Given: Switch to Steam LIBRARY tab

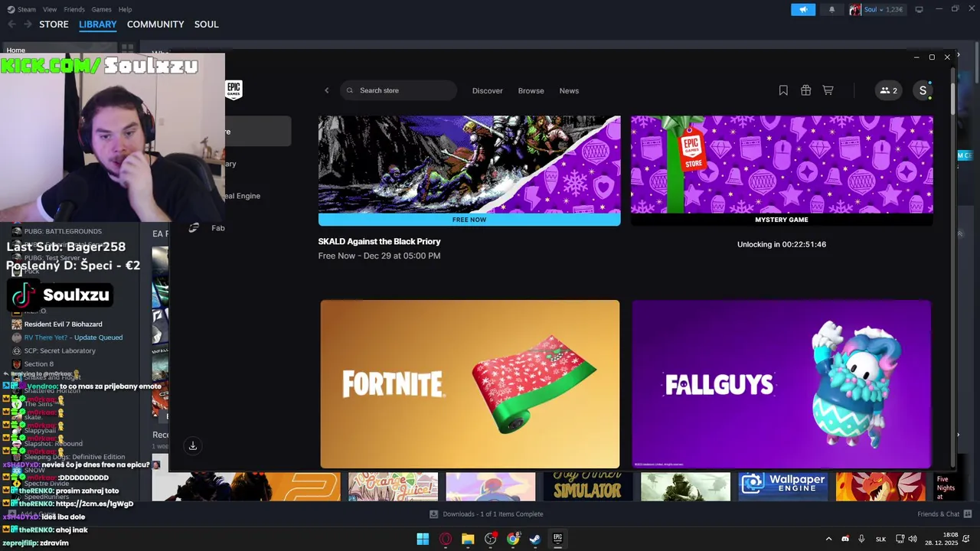Looking at the screenshot, I should click(x=98, y=24).
